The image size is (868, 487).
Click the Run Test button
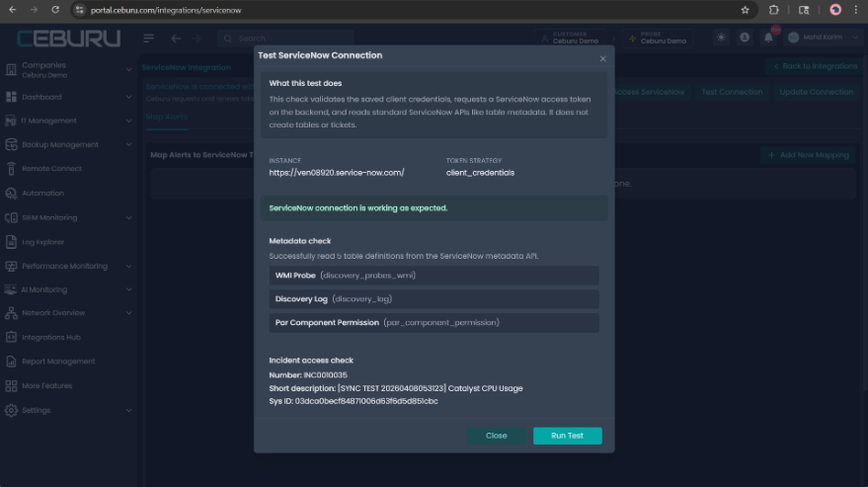[x=568, y=436]
